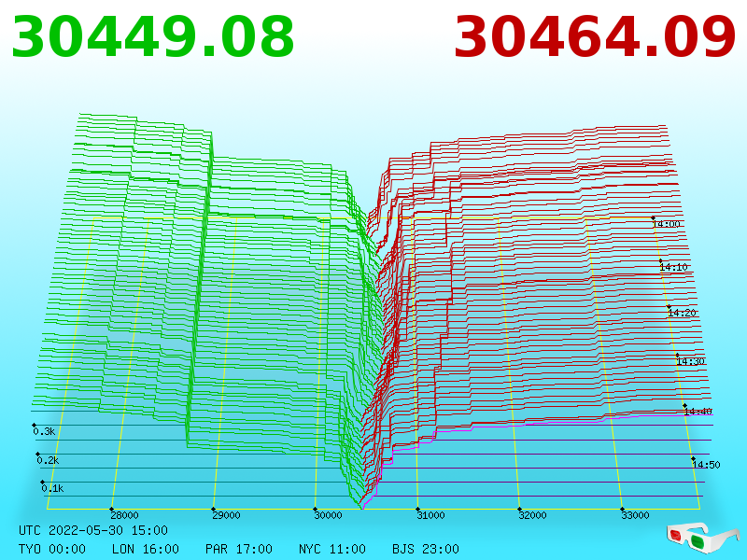This screenshot has width=747, height=560.
Task: Click the 14:20 time axis marker
Action: [682, 313]
